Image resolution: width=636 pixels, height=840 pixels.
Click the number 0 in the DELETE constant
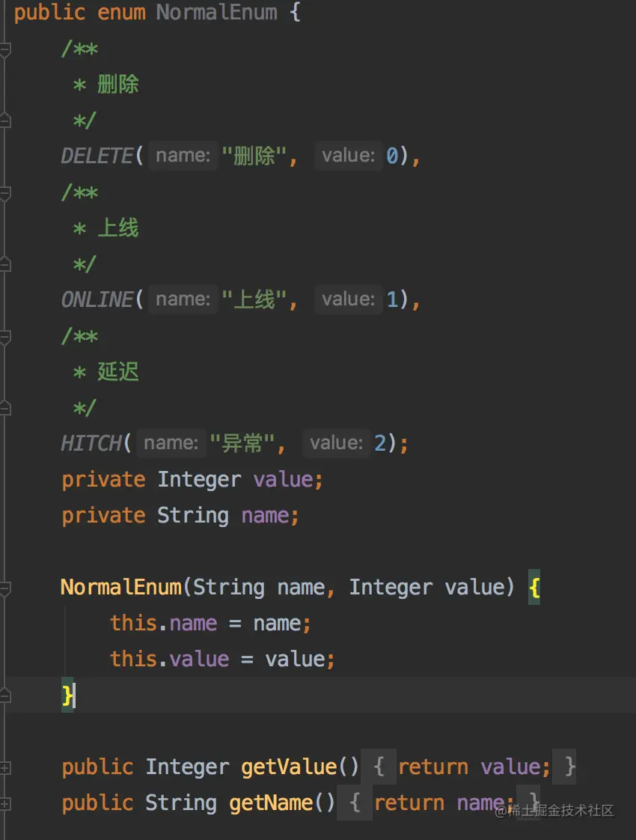[x=392, y=156]
